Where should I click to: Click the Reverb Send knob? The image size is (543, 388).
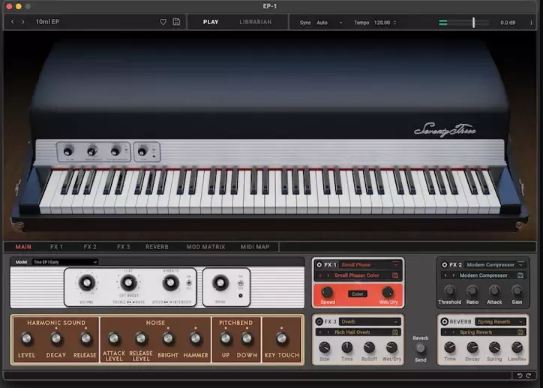coord(420,348)
